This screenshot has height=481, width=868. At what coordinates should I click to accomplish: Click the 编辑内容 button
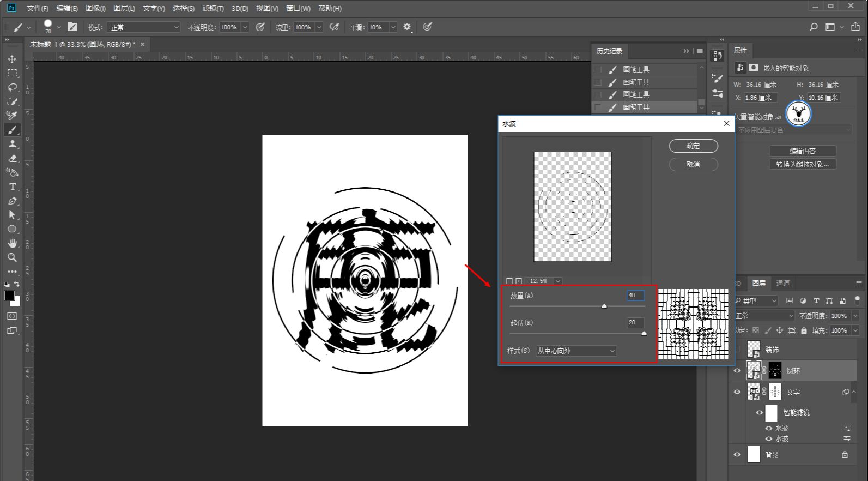803,151
